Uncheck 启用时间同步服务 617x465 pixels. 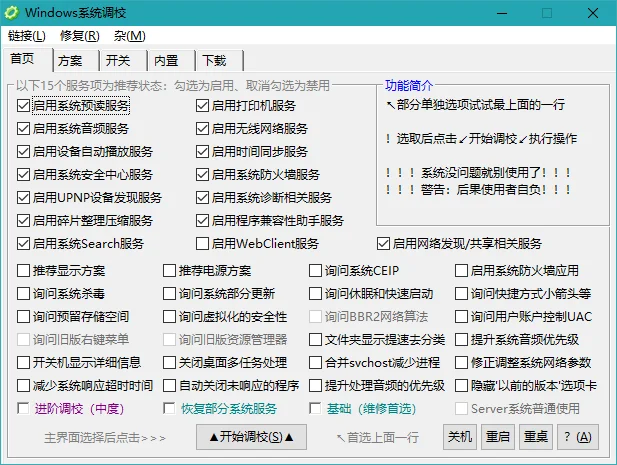(x=202, y=151)
